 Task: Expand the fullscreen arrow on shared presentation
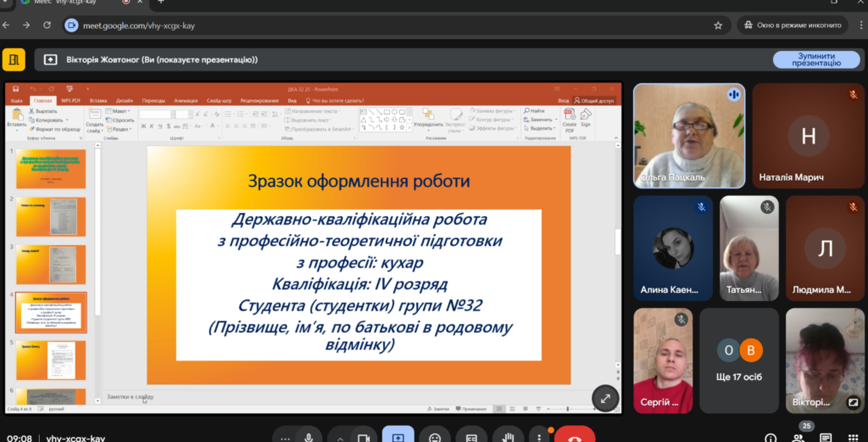pos(605,397)
